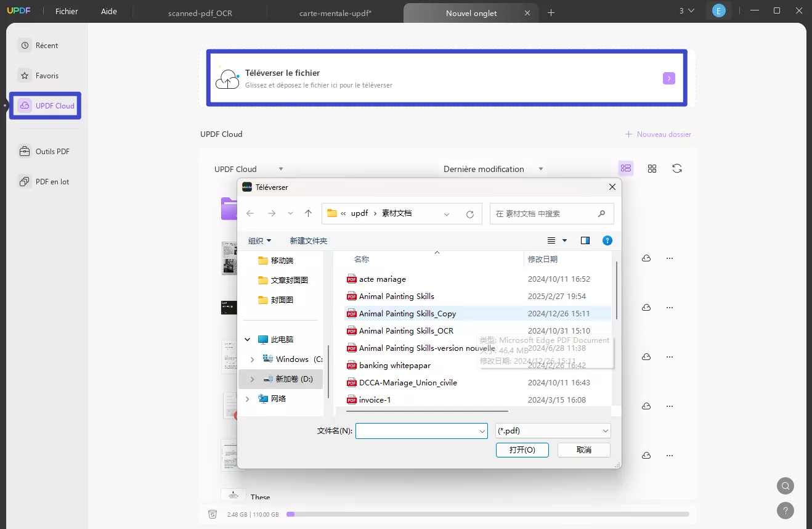The image size is (812, 529).
Task: Add a new tab with the plus icon
Action: (x=551, y=12)
